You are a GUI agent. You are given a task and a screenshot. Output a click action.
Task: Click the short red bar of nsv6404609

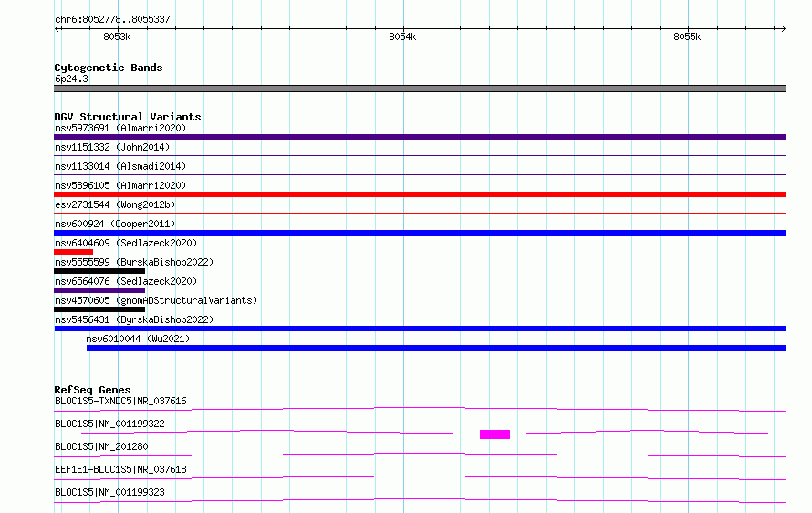click(x=74, y=252)
